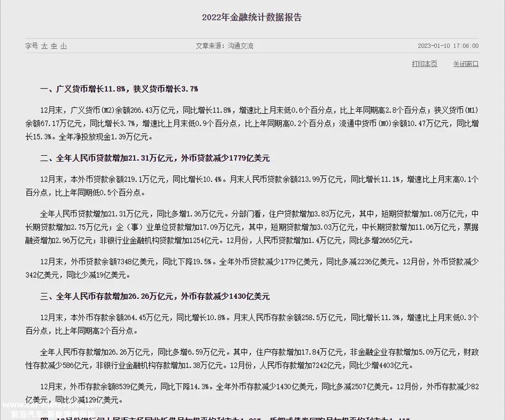Click the timestamp 2023-01-10 17:06:00
Viewport: 505px width, 420px height.
coord(448,46)
